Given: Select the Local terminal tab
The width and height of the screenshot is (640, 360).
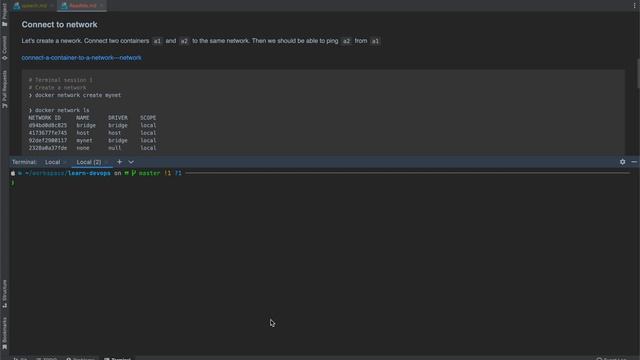Looking at the screenshot, I should (x=53, y=162).
